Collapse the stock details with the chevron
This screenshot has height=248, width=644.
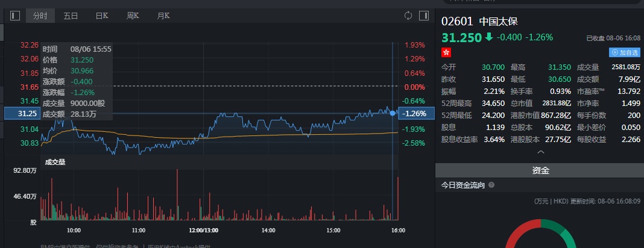point(540,152)
